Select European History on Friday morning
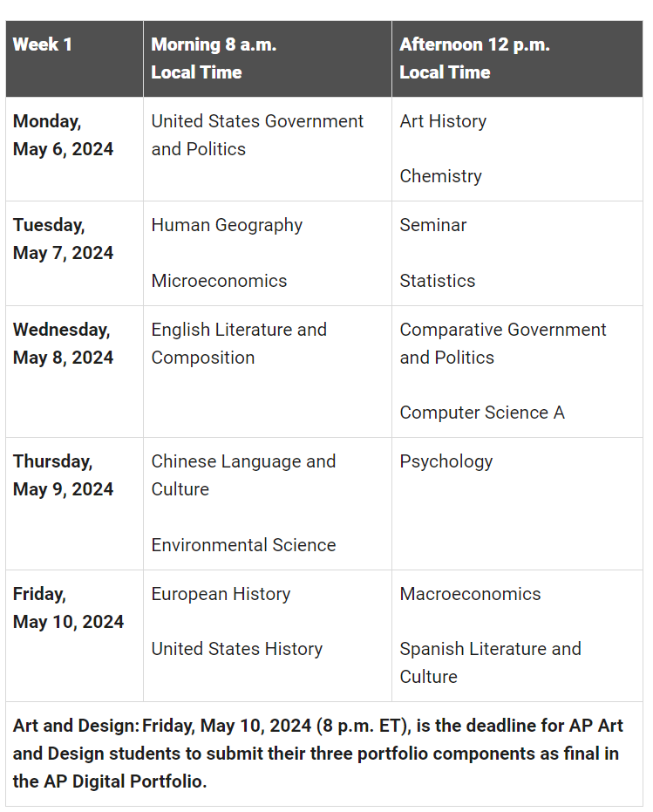The width and height of the screenshot is (653, 812). [x=221, y=595]
